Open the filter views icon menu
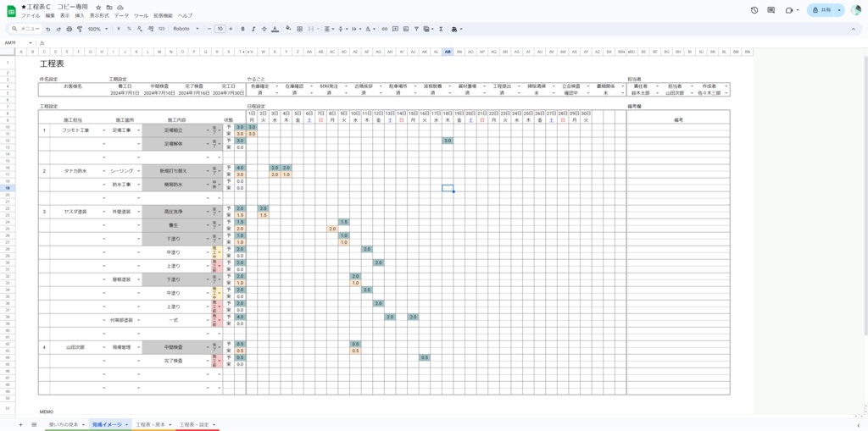 coord(427,29)
